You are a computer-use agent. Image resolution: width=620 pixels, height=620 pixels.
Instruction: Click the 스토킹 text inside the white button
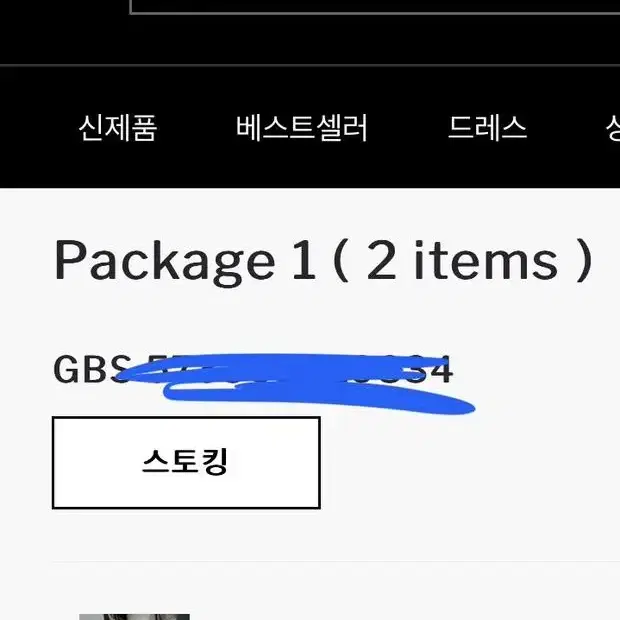coord(185,461)
